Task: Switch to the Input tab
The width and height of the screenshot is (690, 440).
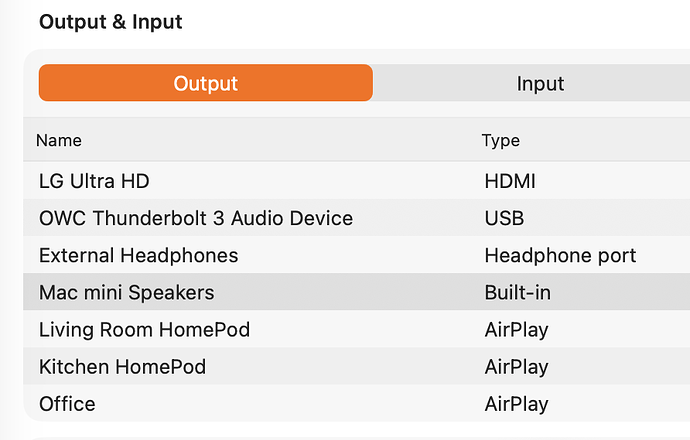Action: (540, 83)
